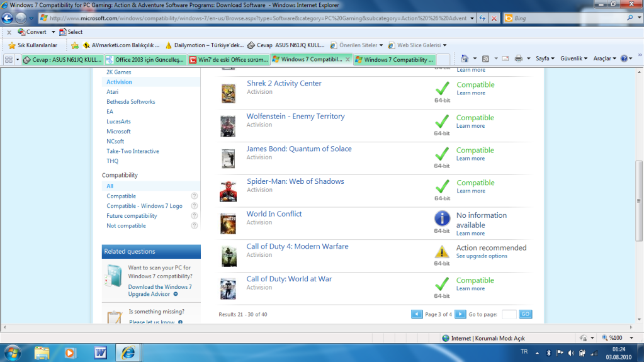Click the GO button in pagination
Image resolution: width=644 pixels, height=362 pixels.
(525, 314)
